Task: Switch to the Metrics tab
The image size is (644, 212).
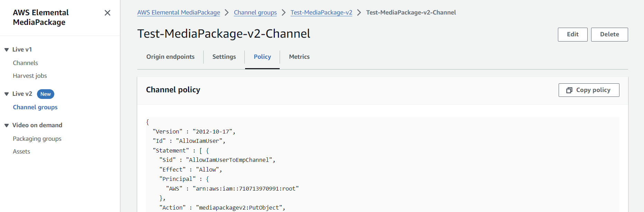Action: point(299,57)
